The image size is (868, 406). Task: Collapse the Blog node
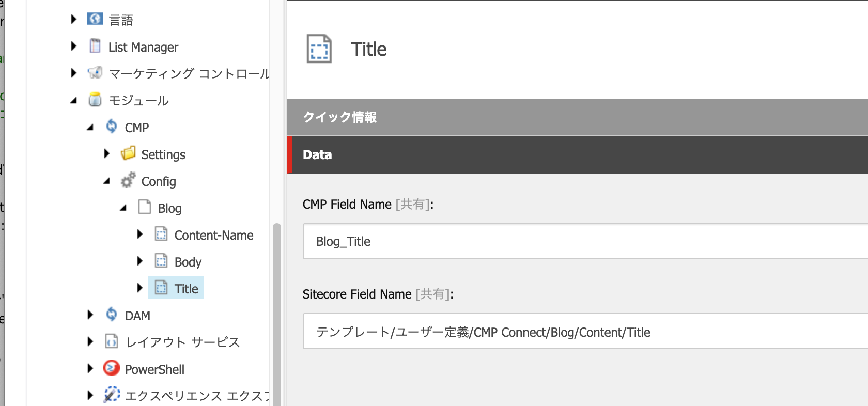click(x=123, y=208)
